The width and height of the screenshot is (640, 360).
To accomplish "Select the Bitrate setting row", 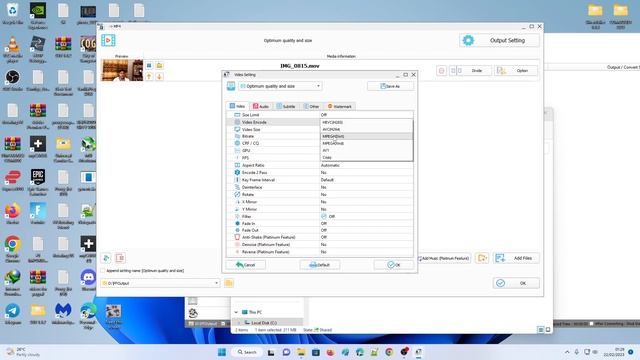I will (x=273, y=136).
